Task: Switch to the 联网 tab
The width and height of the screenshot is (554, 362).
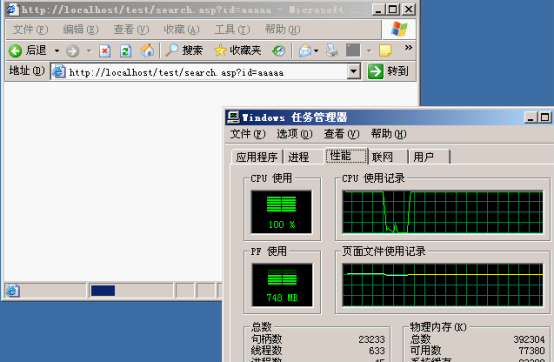Action: point(382,157)
